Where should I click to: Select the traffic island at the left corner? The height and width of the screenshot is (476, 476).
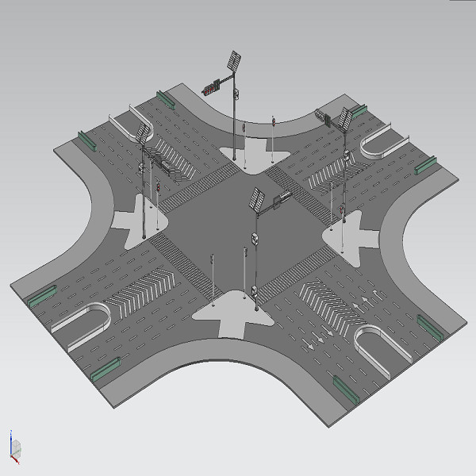click(135, 217)
